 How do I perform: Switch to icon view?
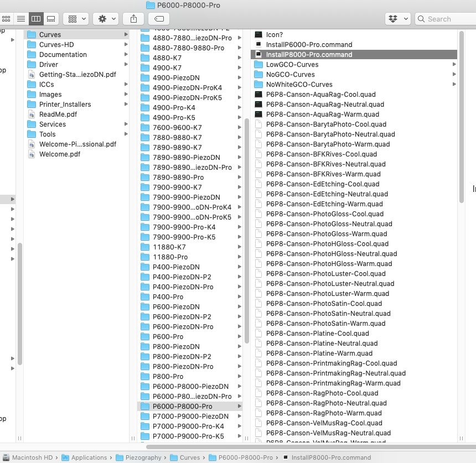pos(6,19)
